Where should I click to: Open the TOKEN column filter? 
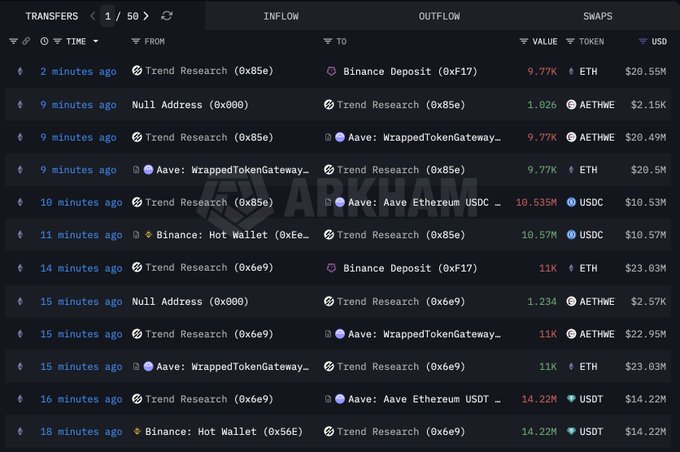(x=570, y=41)
